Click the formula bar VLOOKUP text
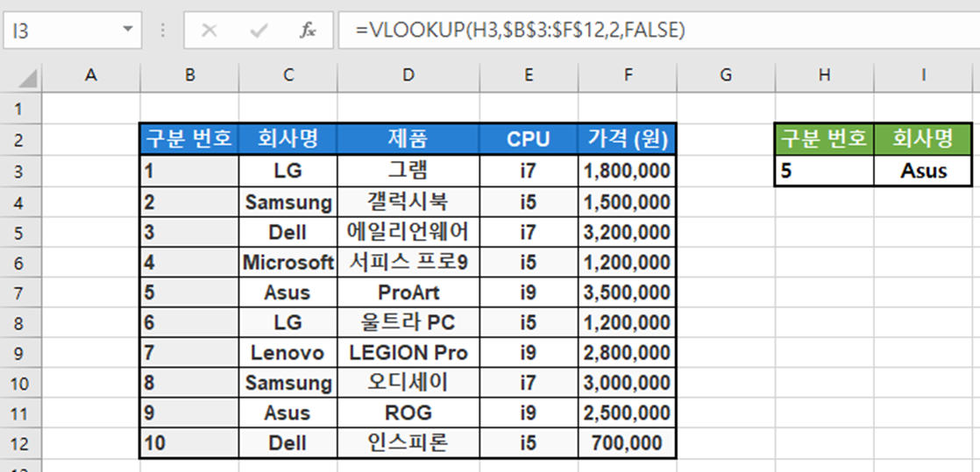The image size is (980, 472). (x=520, y=30)
